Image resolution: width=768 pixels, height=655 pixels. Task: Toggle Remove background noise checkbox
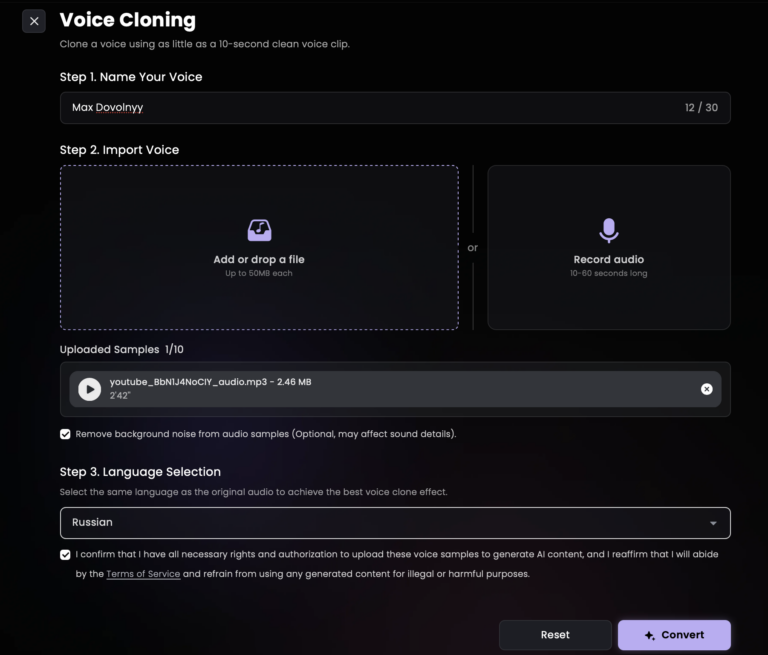click(x=66, y=434)
